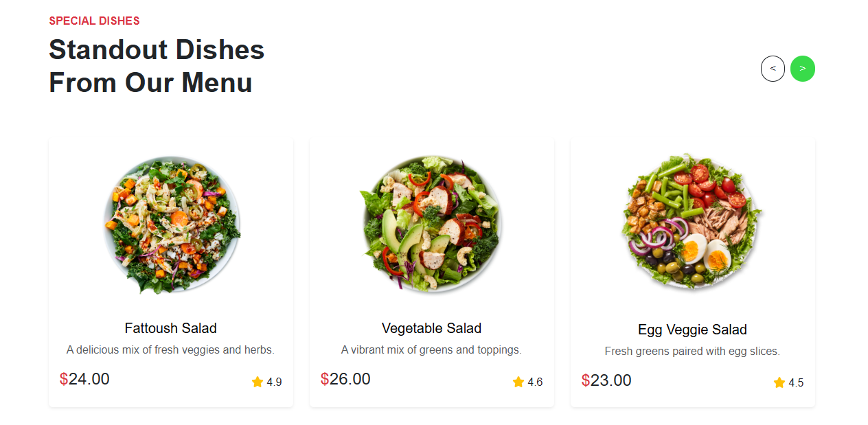The height and width of the screenshot is (425, 868).
Task: Open the Fattoush Salad dish title link
Action: point(170,328)
